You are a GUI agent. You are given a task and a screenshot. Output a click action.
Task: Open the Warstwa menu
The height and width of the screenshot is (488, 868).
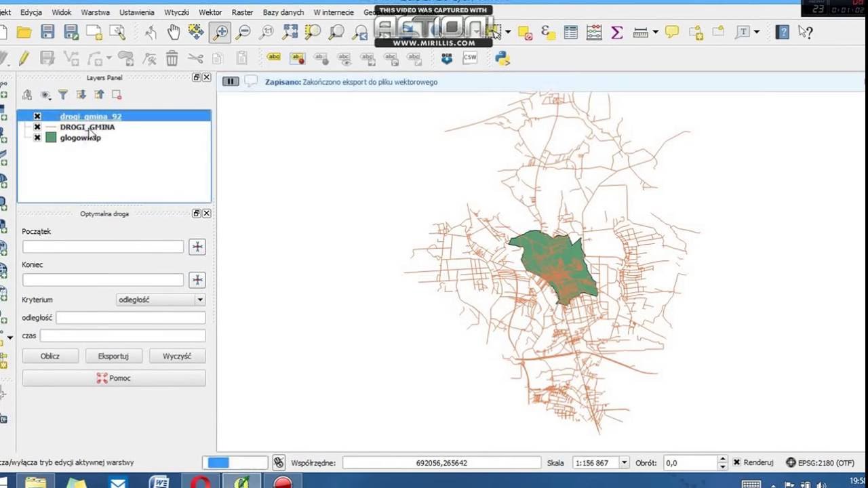pos(95,12)
